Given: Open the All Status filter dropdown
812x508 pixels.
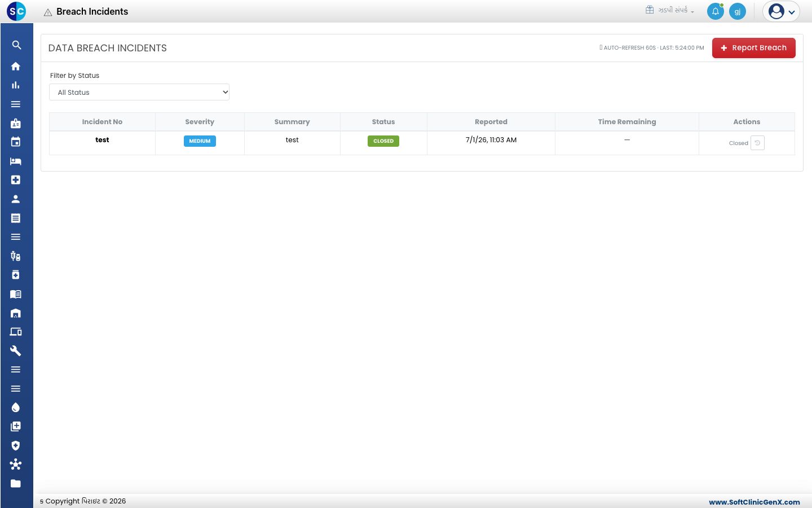Looking at the screenshot, I should [139, 92].
